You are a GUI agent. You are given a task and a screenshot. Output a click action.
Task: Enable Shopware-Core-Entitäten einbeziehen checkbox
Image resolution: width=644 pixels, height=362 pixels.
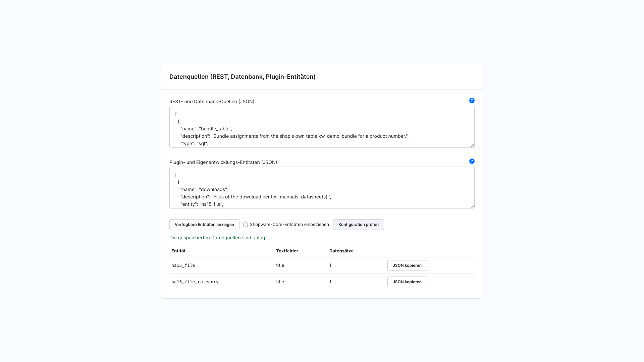click(246, 225)
